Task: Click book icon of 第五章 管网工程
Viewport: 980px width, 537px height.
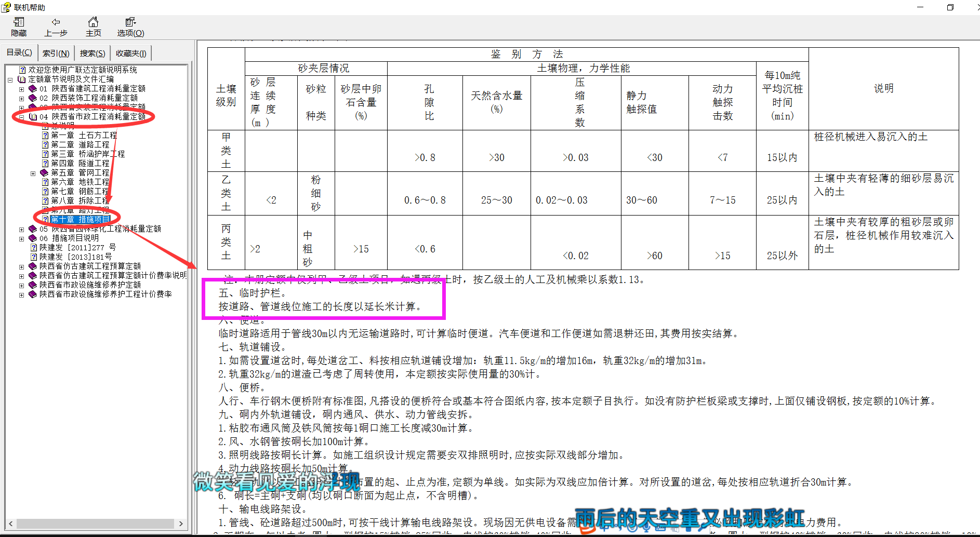Action: (44, 172)
